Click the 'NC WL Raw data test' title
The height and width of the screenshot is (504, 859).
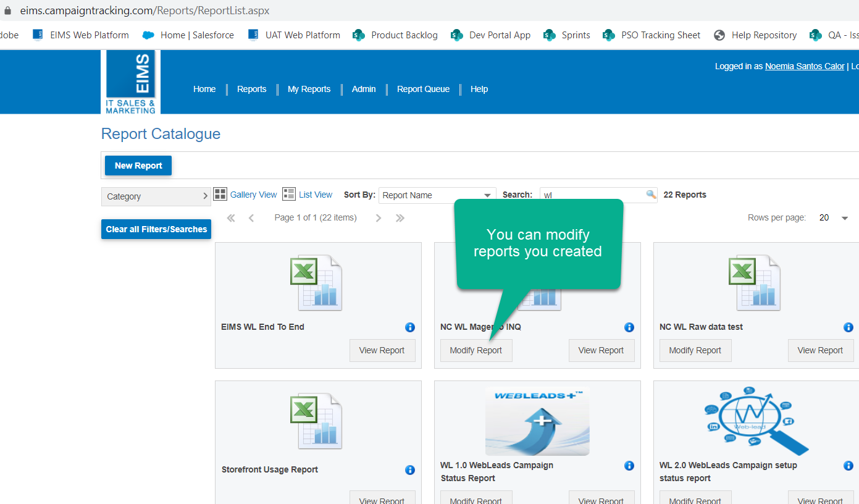pyautogui.click(x=701, y=327)
